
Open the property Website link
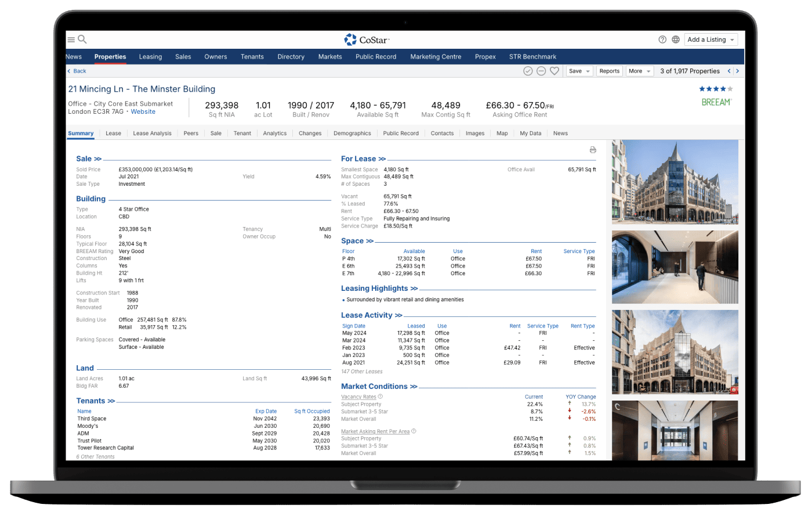tap(143, 111)
